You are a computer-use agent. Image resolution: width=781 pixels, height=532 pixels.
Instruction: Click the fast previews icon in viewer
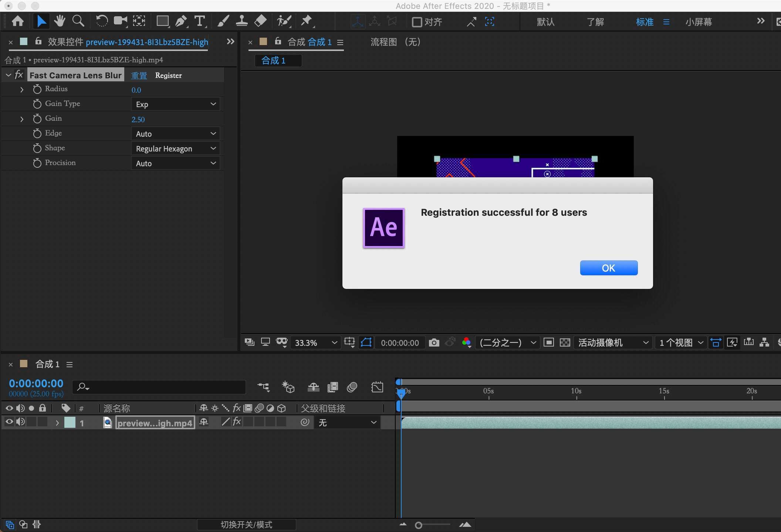732,342
